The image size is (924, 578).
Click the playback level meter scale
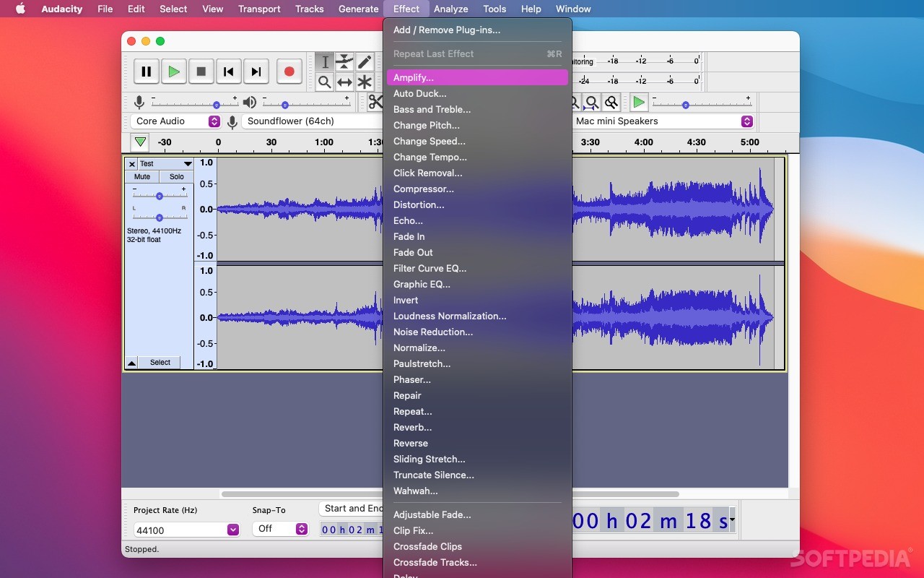637,81
